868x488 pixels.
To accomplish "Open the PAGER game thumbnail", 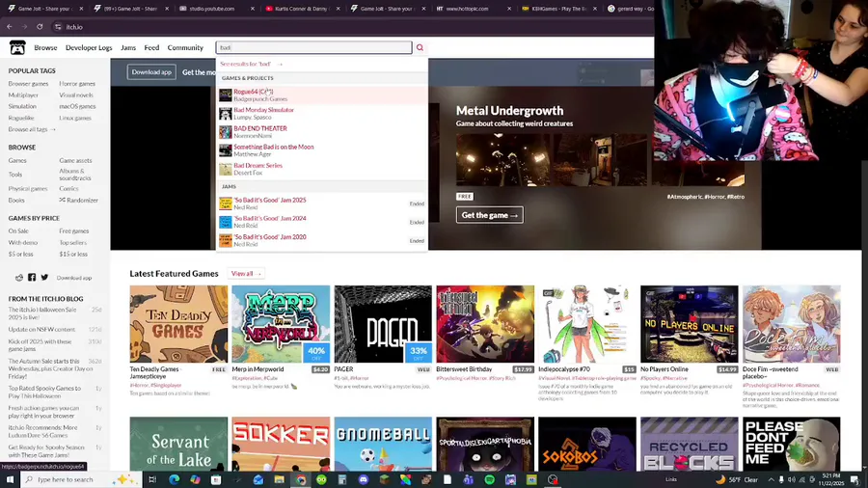I will coord(383,324).
